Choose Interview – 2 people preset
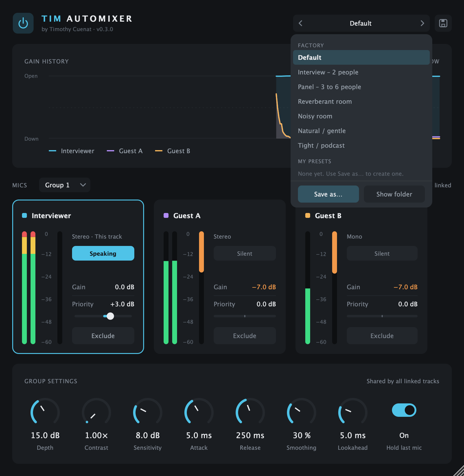 (361, 72)
